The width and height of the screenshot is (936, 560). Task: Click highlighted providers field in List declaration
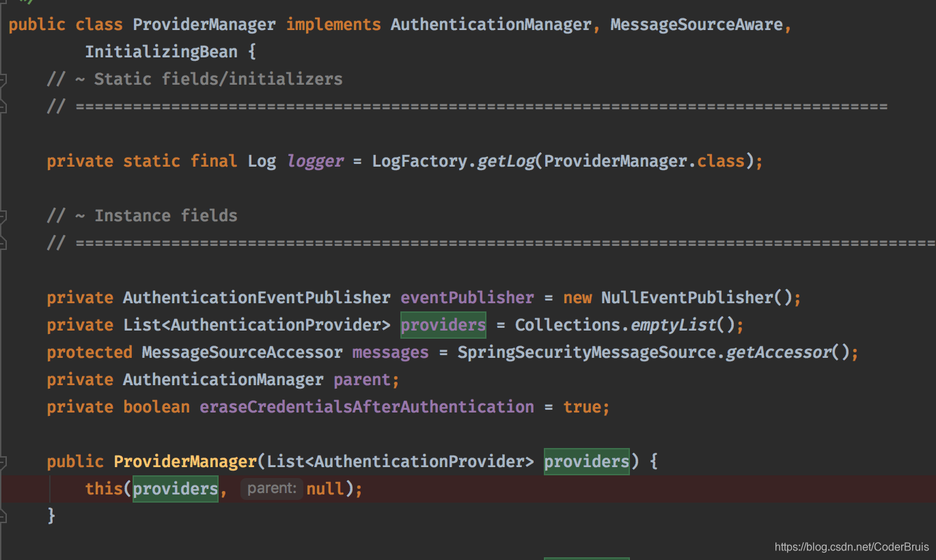pos(443,325)
